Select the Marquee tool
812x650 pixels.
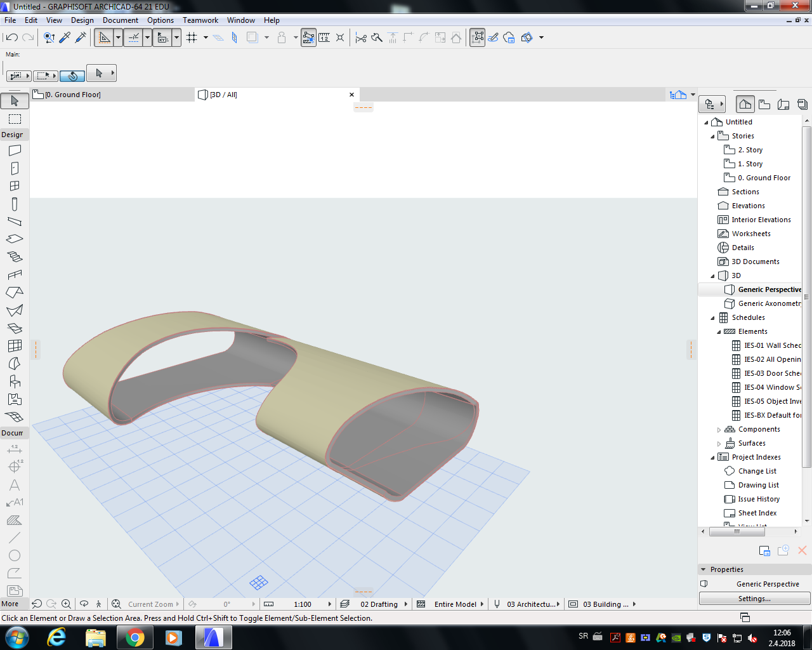click(x=15, y=119)
